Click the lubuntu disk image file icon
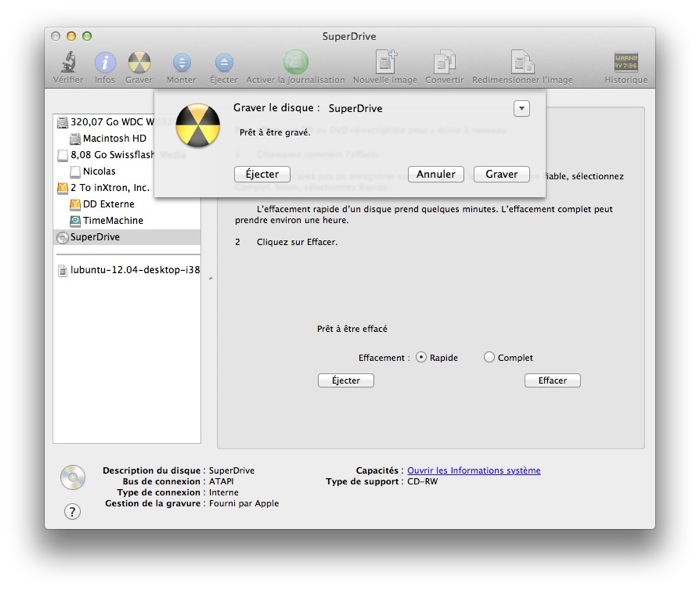 pos(63,270)
